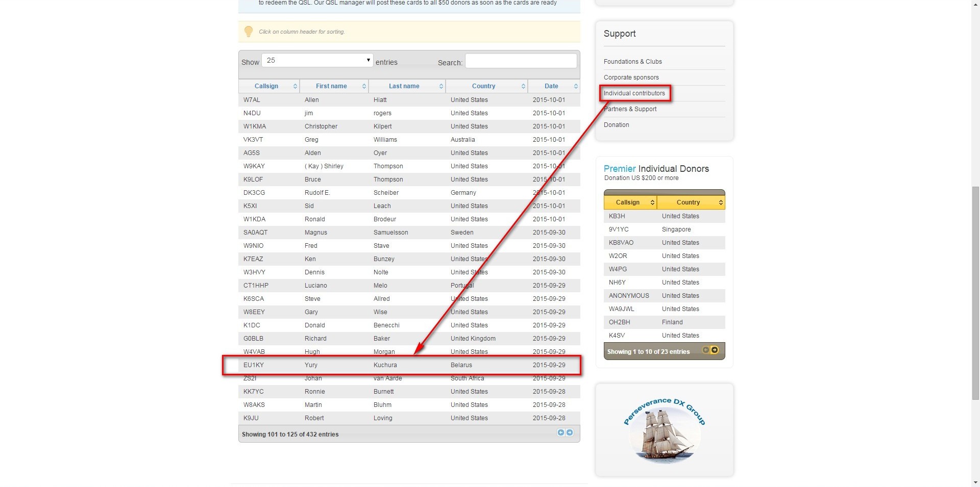This screenshot has height=487, width=980.
Task: Click the page vertical scrollbar thumb
Action: click(x=975, y=293)
